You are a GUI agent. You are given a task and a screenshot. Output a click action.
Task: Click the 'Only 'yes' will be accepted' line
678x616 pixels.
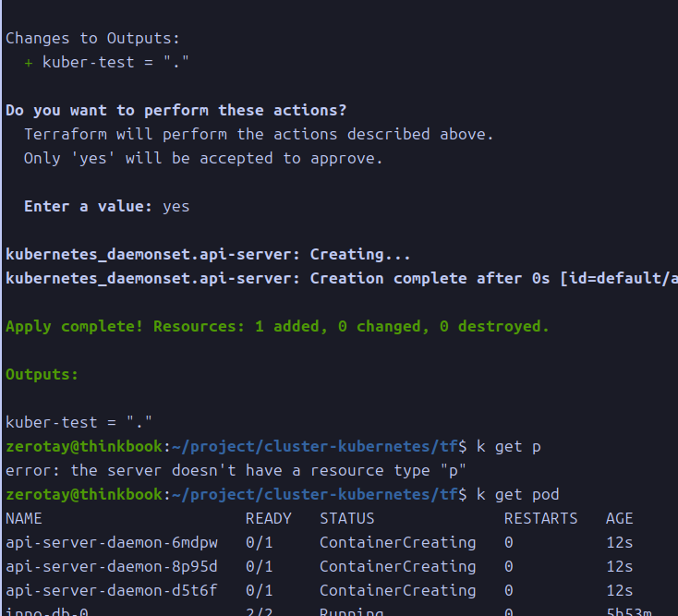click(203, 158)
